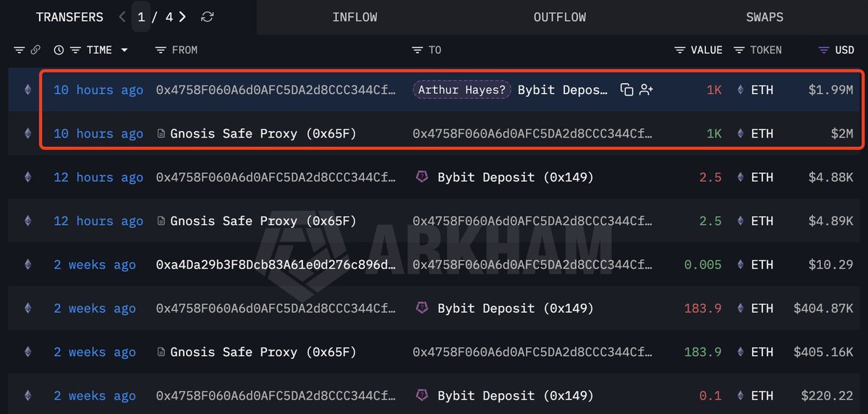Click the page number input field
The height and width of the screenshot is (414, 868).
click(x=142, y=17)
